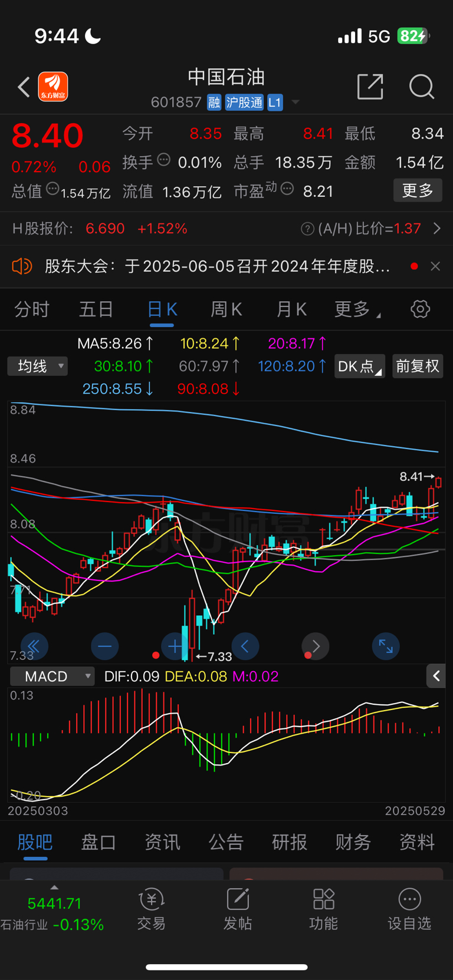
Task: Tap DIF:0.09 value in MACD header
Action: click(132, 677)
